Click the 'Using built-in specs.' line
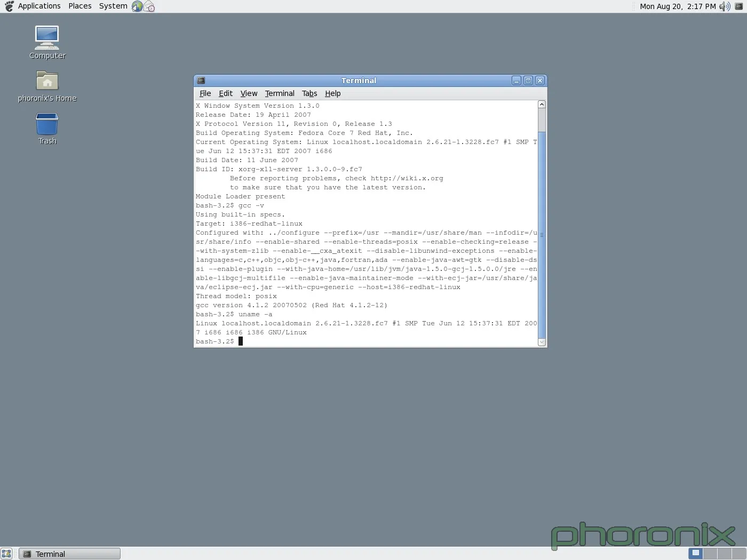The height and width of the screenshot is (560, 747). click(x=241, y=215)
